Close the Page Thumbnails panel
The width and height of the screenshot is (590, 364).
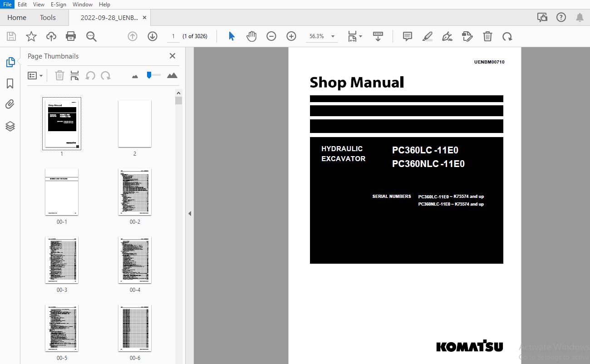coord(172,56)
